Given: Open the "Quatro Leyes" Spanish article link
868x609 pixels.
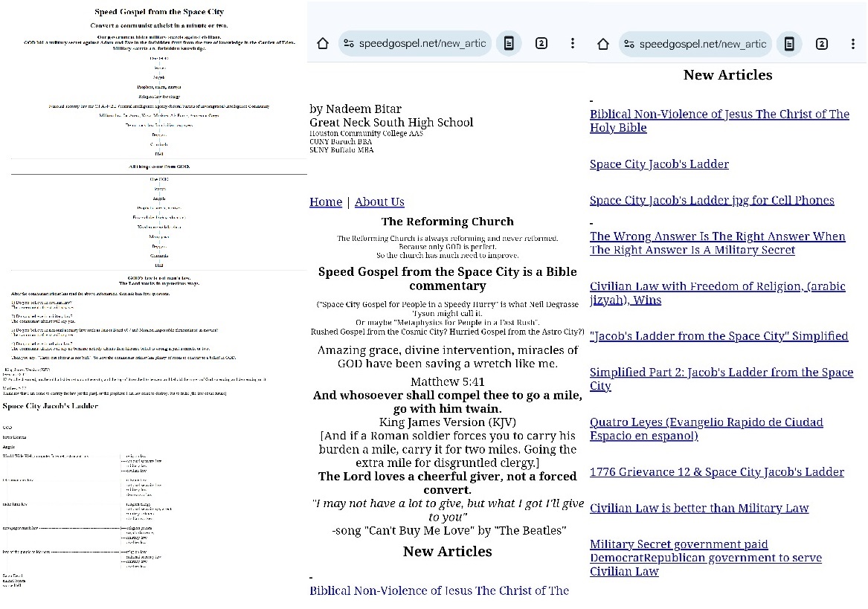Looking at the screenshot, I should click(706, 429).
